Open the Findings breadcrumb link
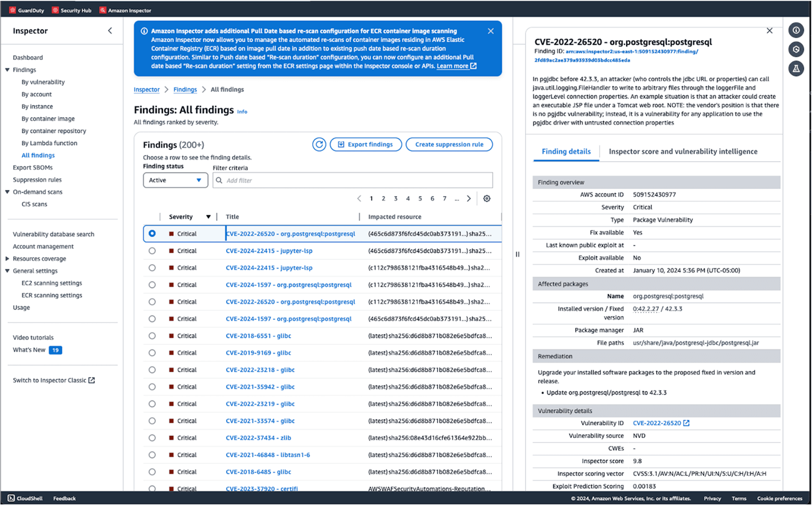812x506 pixels. click(185, 89)
